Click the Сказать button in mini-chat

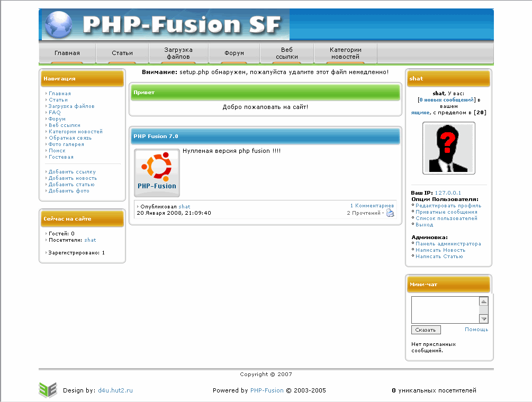coord(426,330)
